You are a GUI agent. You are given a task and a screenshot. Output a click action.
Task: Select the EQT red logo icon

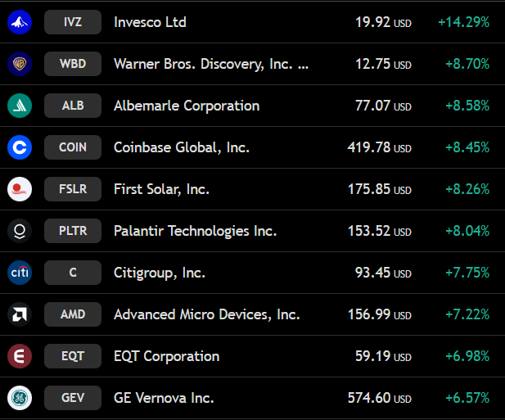(20, 356)
